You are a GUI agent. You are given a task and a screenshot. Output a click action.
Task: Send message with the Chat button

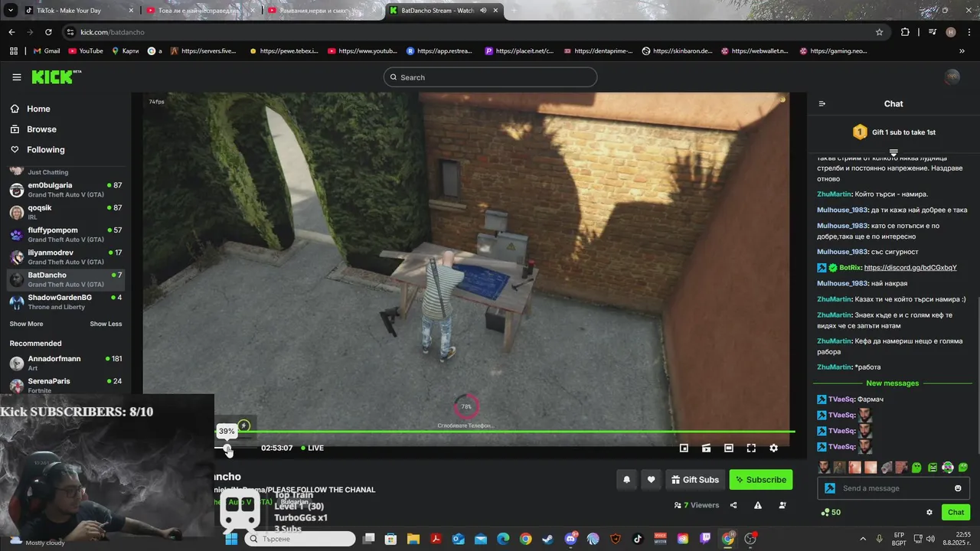tap(956, 513)
